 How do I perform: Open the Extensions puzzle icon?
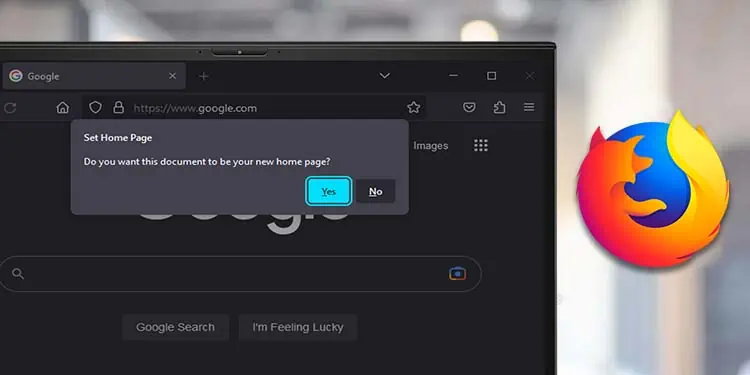point(499,108)
